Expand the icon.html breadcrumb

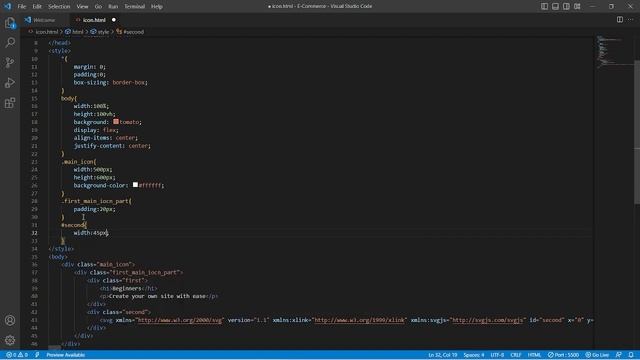[x=47, y=31]
